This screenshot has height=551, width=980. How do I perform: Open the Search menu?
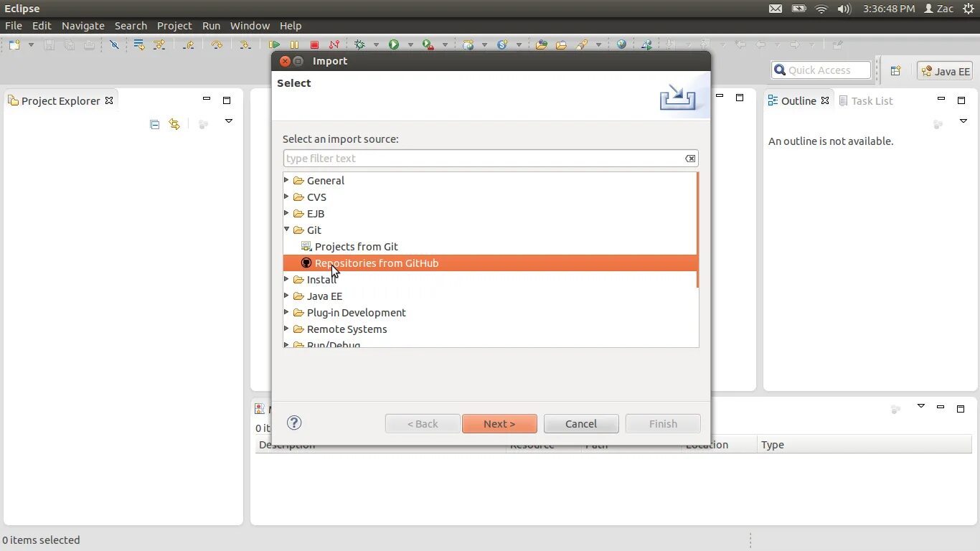click(131, 25)
